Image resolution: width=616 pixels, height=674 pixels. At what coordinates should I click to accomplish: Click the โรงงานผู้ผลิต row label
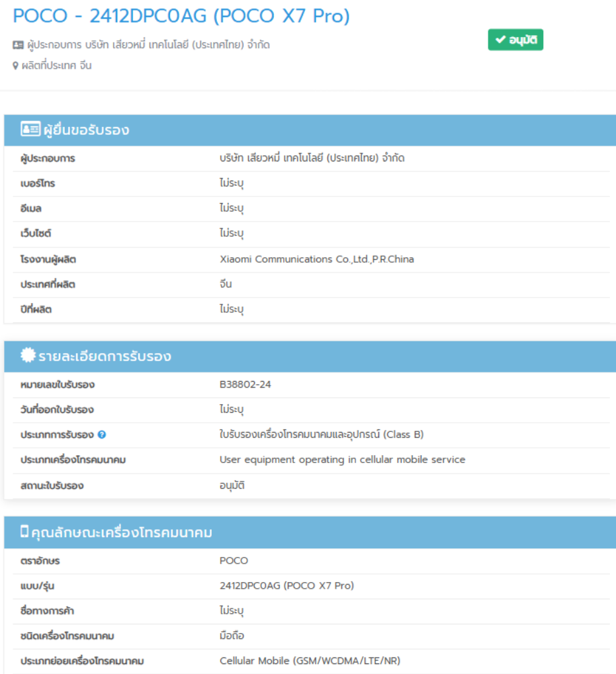click(x=48, y=259)
